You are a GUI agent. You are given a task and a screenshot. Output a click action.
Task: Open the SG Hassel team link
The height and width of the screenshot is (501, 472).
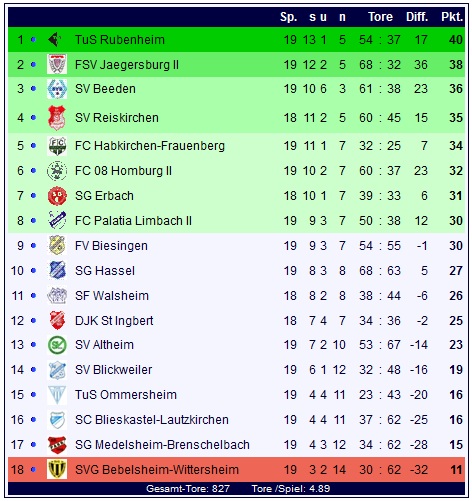coord(105,271)
